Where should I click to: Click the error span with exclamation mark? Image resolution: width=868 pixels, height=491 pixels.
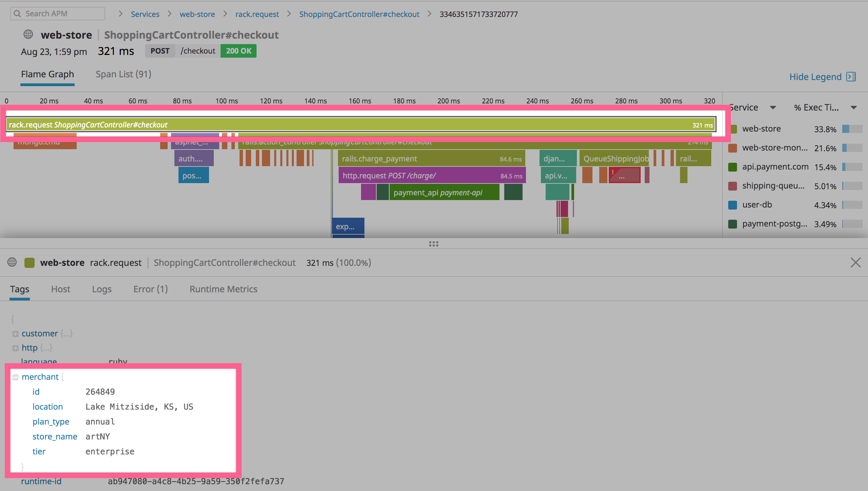pyautogui.click(x=624, y=175)
